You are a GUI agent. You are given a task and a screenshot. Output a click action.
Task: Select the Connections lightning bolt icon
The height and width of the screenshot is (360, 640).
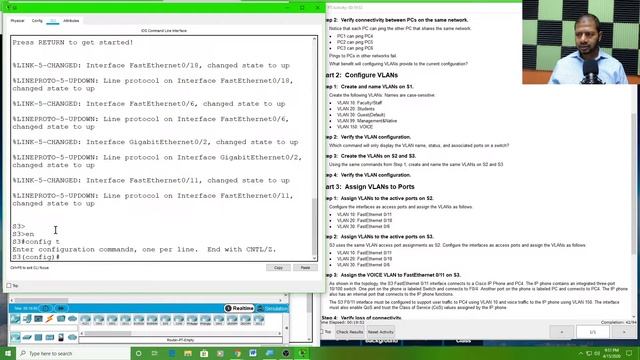pos(50,319)
